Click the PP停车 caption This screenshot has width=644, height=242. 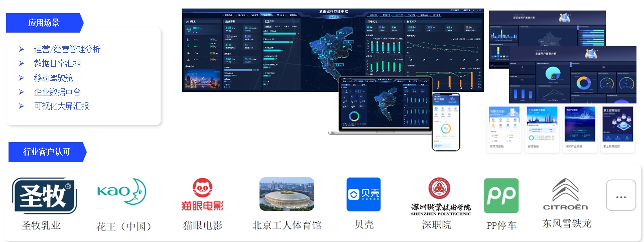click(501, 225)
